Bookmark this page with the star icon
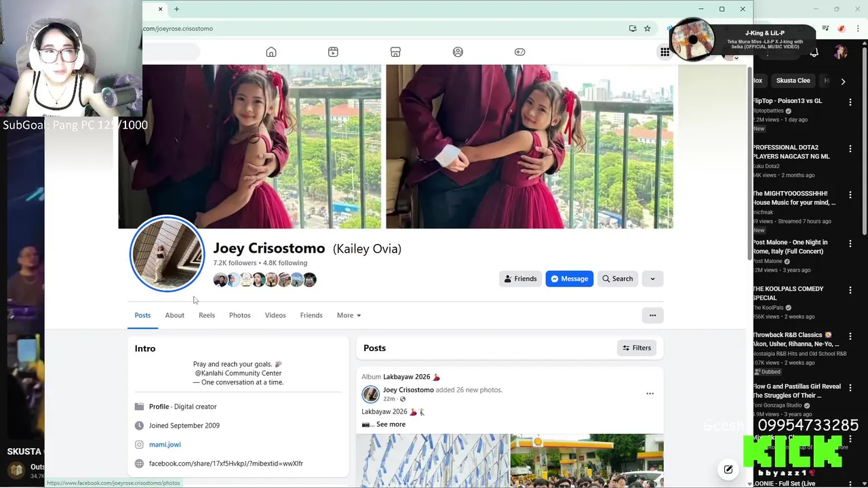Image resolution: width=868 pixels, height=488 pixels. point(647,28)
